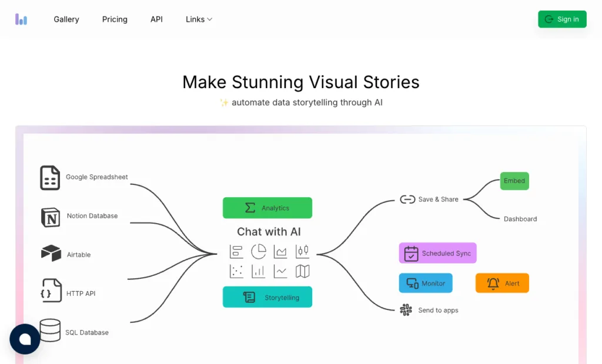The height and width of the screenshot is (364, 602).
Task: Expand the Links dropdown menu
Action: (199, 19)
